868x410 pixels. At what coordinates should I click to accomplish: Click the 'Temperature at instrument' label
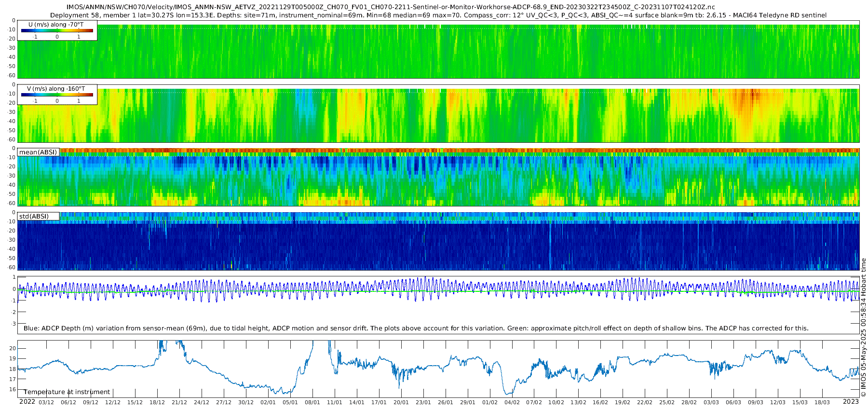(x=67, y=392)
